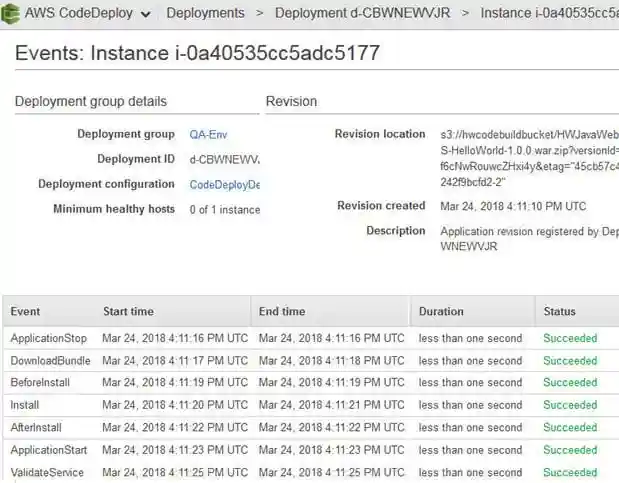The height and width of the screenshot is (483, 619).
Task: Go to Deployments breadcrumb
Action: (205, 13)
